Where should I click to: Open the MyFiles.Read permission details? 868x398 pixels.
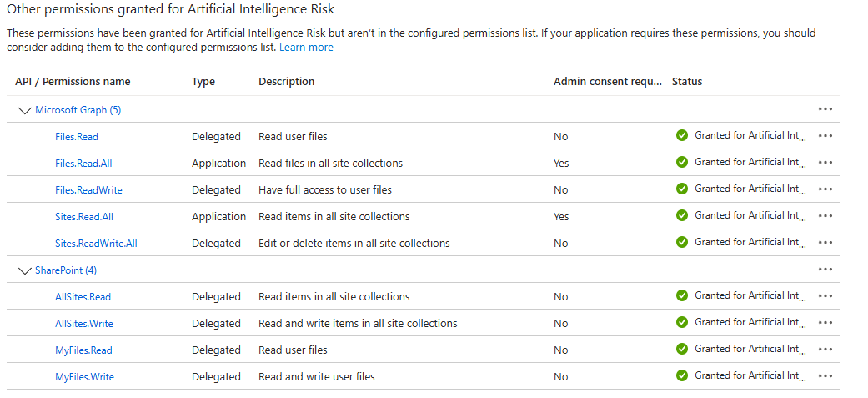point(83,350)
